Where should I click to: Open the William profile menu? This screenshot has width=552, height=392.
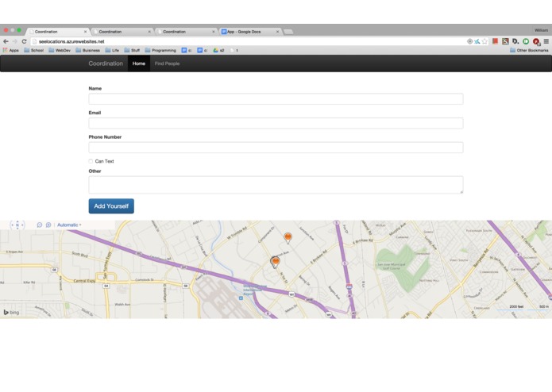[x=541, y=30]
